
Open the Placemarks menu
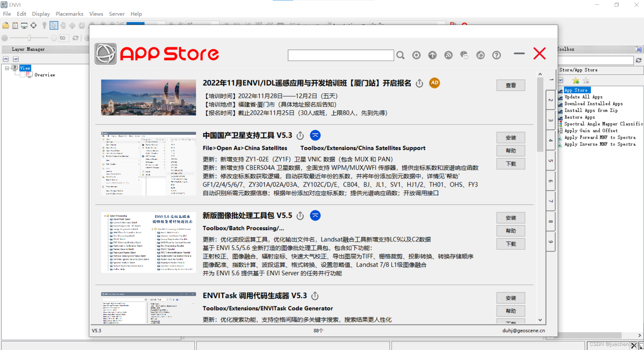point(69,14)
